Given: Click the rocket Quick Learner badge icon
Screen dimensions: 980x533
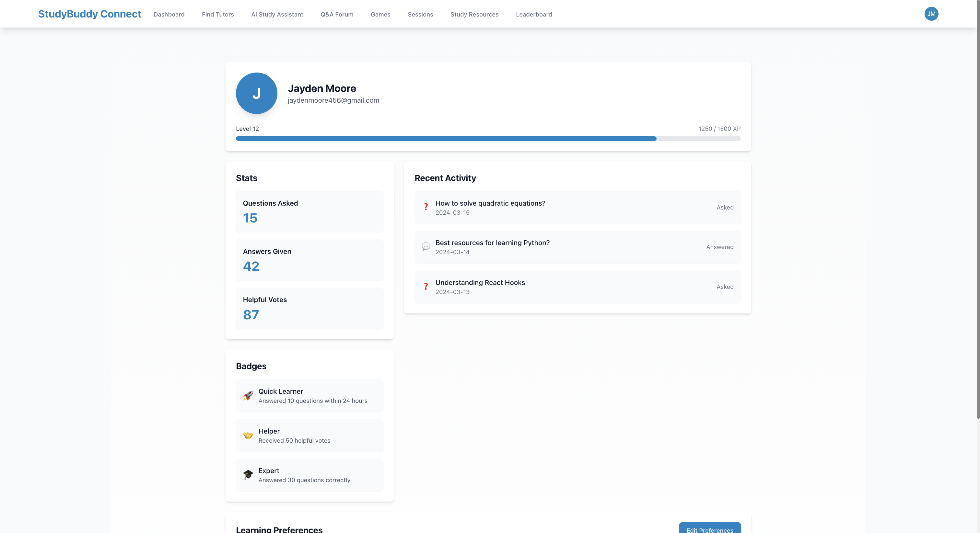Looking at the screenshot, I should [248, 395].
